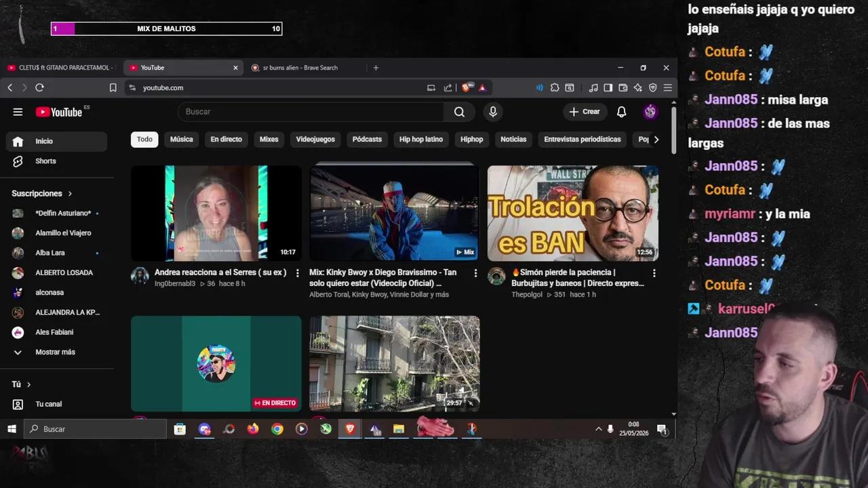Open the account avatar menu
Screen dimensions: 868x488
click(x=650, y=112)
